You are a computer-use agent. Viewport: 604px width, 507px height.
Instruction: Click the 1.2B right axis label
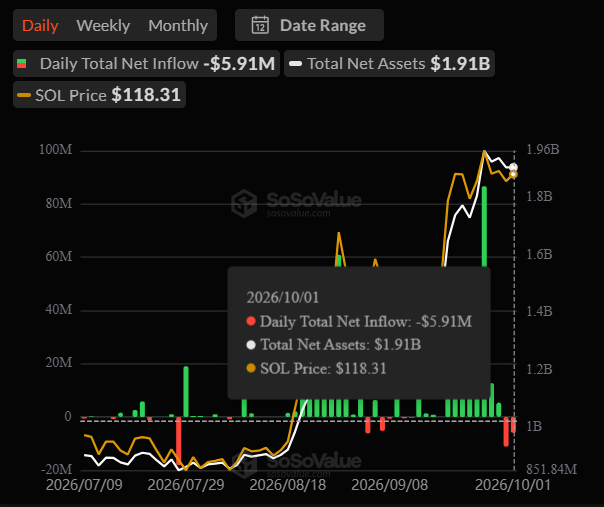pos(539,369)
